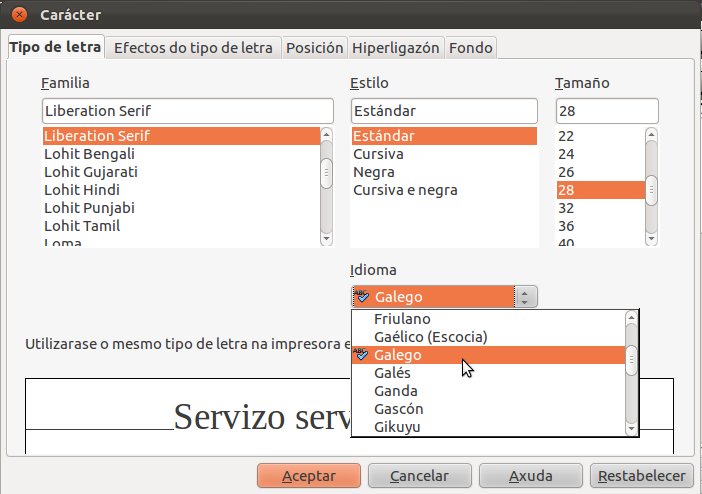702x494 pixels.
Task: Click the Restabelecer button
Action: pyautogui.click(x=642, y=476)
